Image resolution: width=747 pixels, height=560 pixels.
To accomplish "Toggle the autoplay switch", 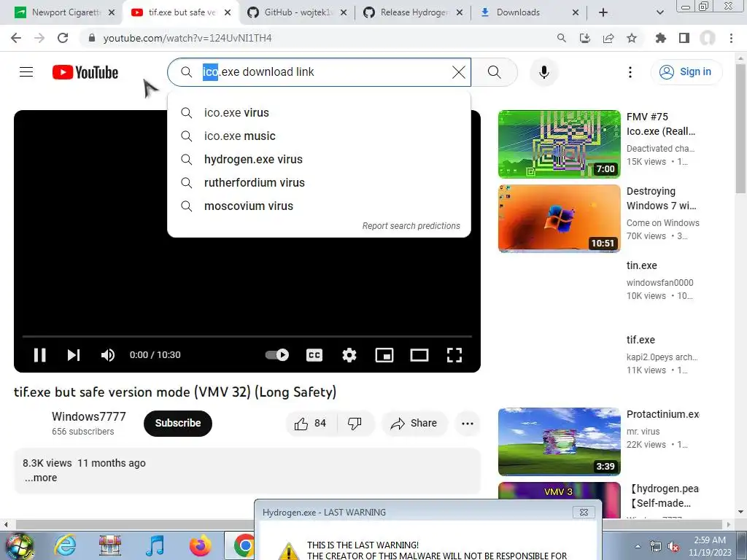I will tap(277, 355).
